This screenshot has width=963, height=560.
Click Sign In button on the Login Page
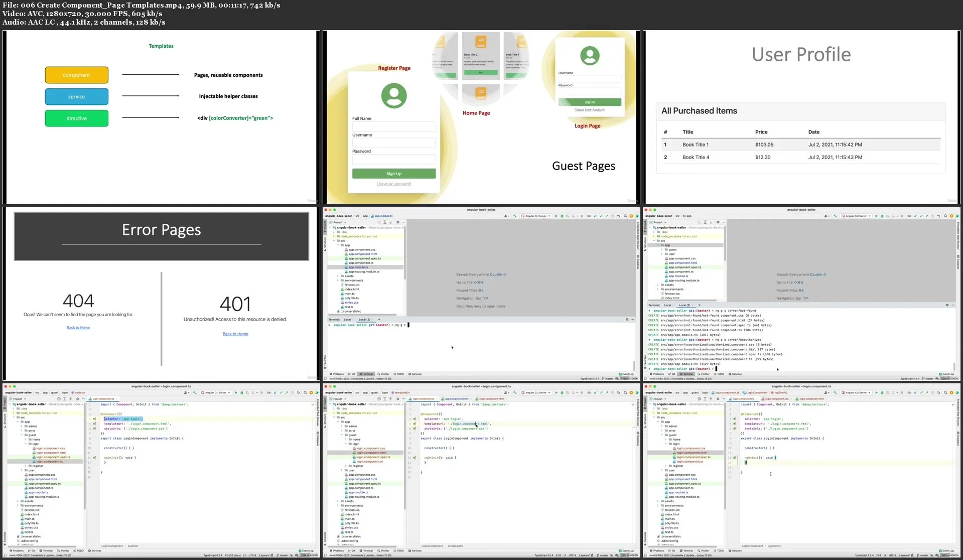[590, 102]
